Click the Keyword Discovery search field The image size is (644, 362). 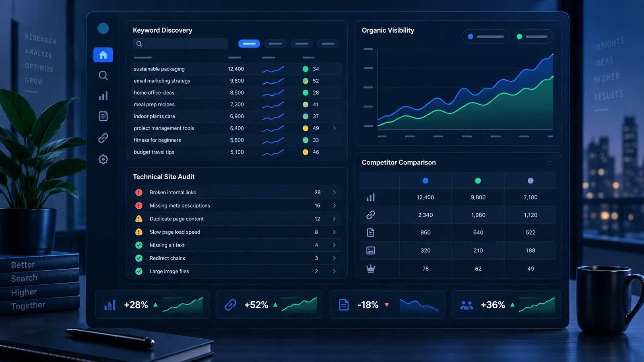(180, 43)
